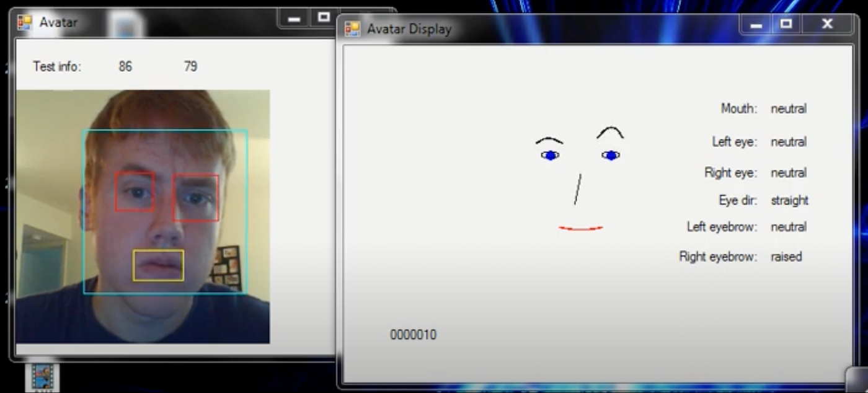
Task: Click the neutral value beside Left eye
Action: click(789, 142)
